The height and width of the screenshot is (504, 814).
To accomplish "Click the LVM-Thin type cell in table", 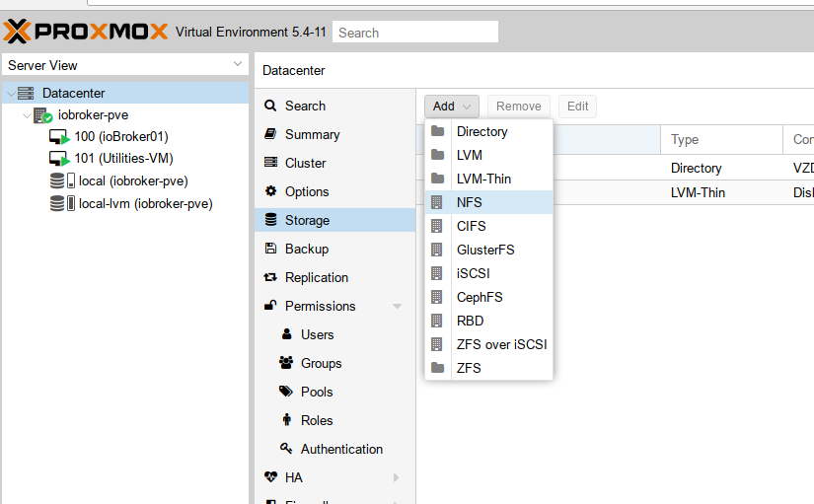I will 721,192.
